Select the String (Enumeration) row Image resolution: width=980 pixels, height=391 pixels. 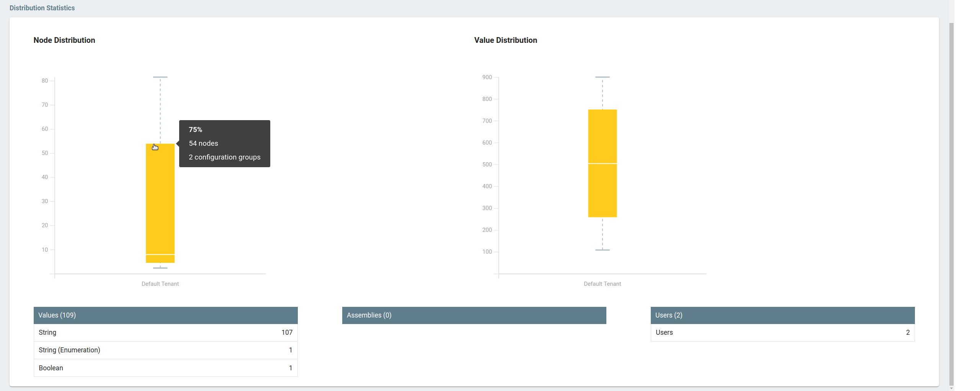(165, 350)
